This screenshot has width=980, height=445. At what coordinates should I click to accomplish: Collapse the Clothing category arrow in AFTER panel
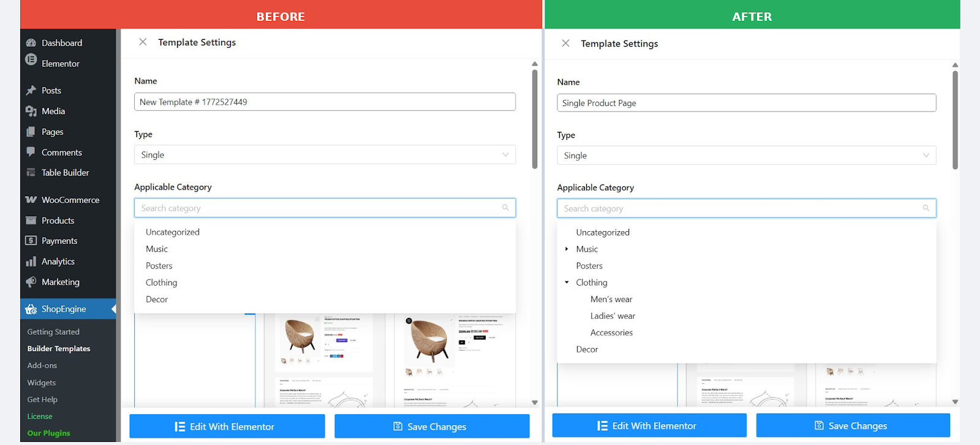tap(567, 283)
